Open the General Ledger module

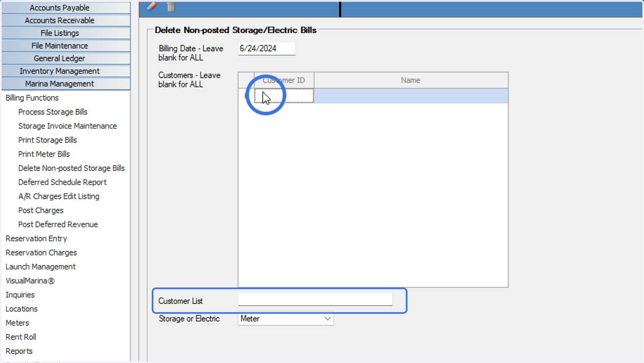[x=65, y=58]
